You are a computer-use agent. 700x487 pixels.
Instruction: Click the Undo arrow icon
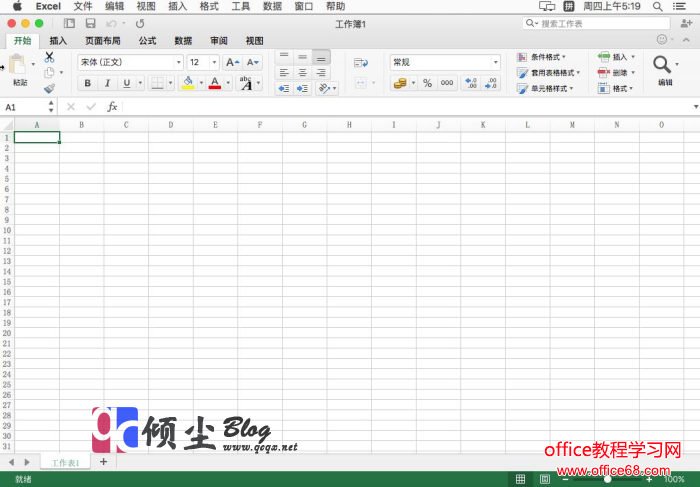(x=111, y=24)
